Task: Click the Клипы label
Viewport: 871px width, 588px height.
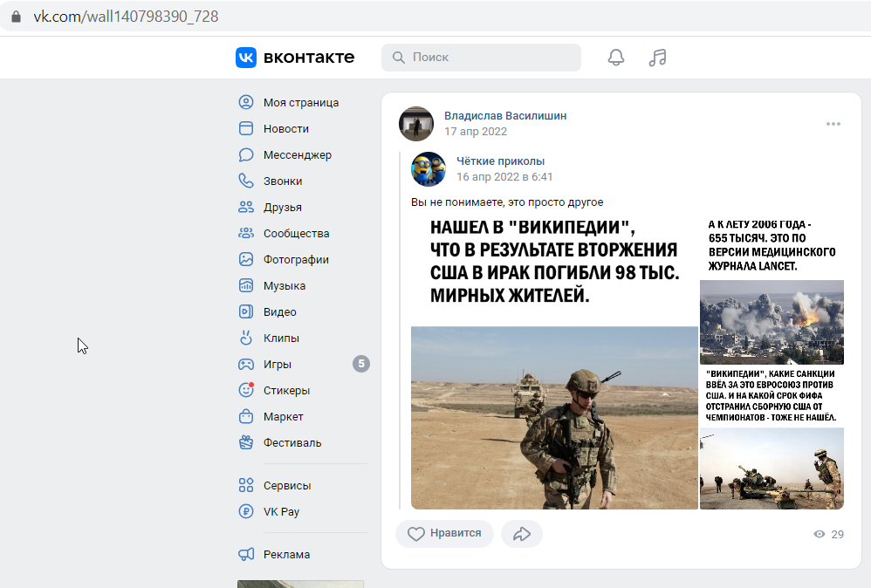Action: tap(281, 338)
